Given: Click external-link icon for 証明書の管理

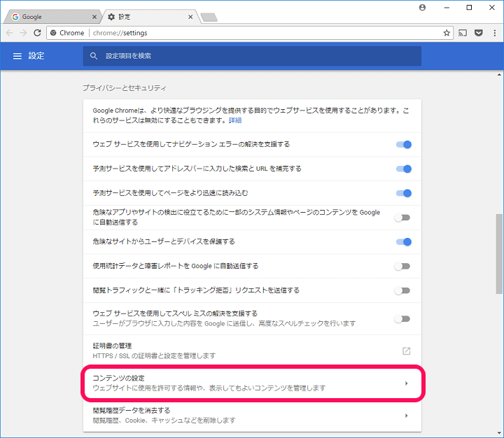Looking at the screenshot, I should pos(406,351).
